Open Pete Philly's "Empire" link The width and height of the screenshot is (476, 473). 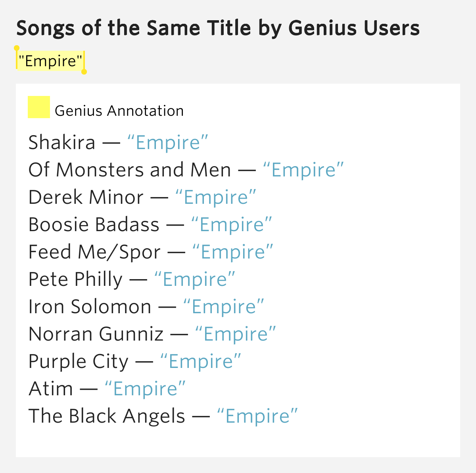(x=194, y=280)
